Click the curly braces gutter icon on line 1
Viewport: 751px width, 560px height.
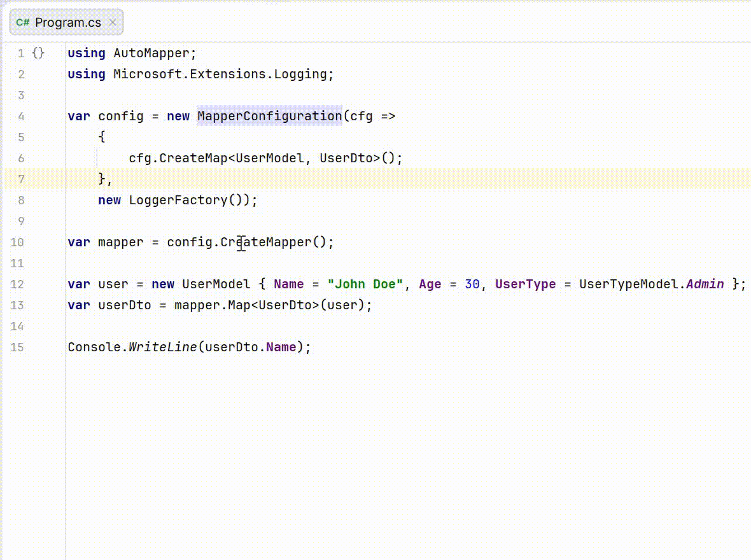click(38, 53)
